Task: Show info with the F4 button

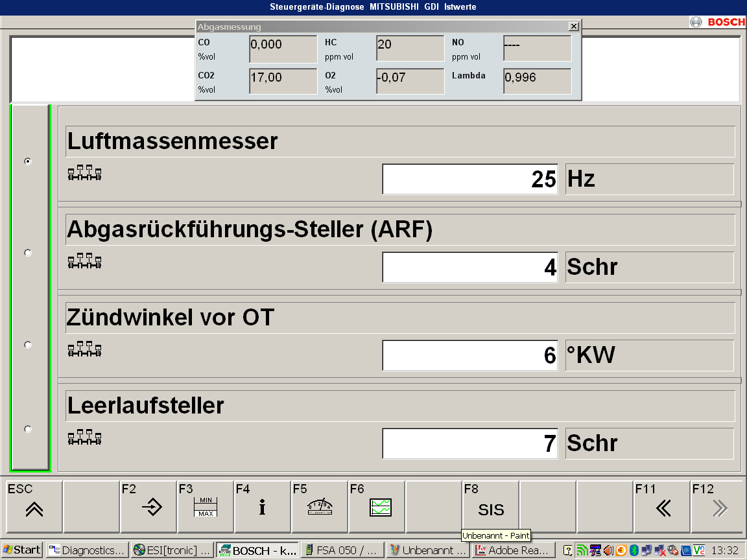Action: [263, 507]
